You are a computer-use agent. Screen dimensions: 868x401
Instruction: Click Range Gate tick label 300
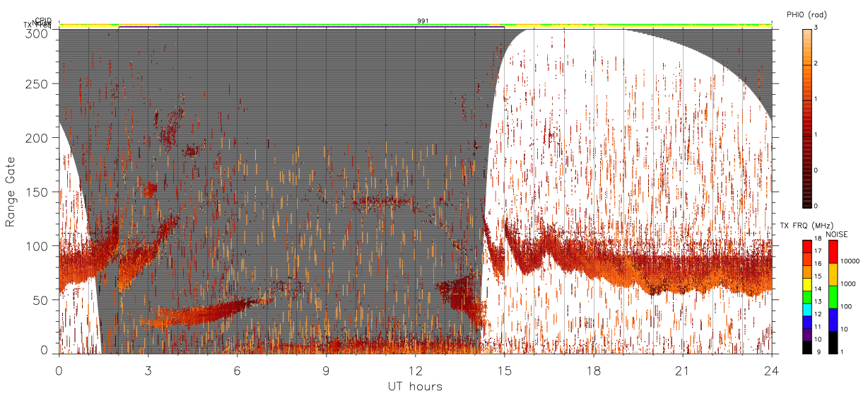(38, 33)
